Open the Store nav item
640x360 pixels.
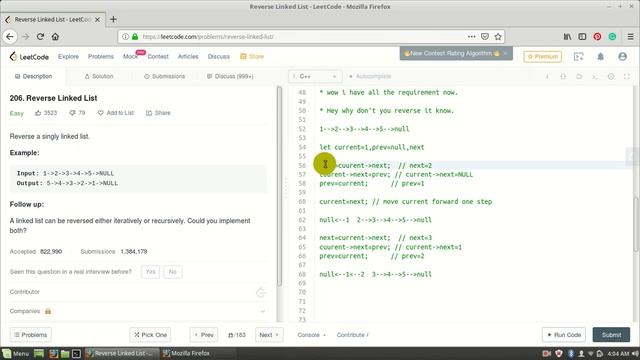coord(252,57)
